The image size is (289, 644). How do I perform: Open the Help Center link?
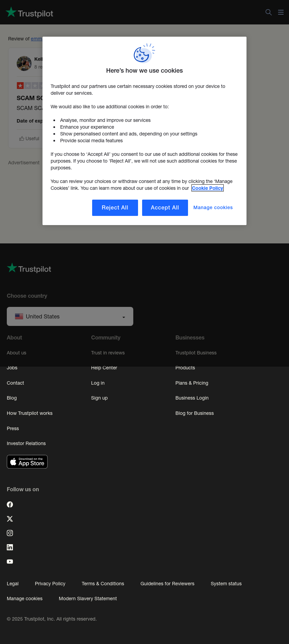pos(104,368)
